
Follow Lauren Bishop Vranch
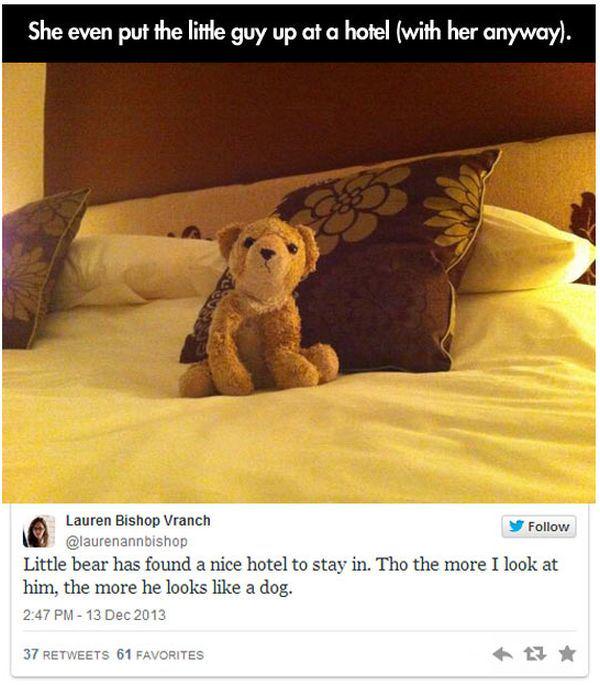(539, 526)
